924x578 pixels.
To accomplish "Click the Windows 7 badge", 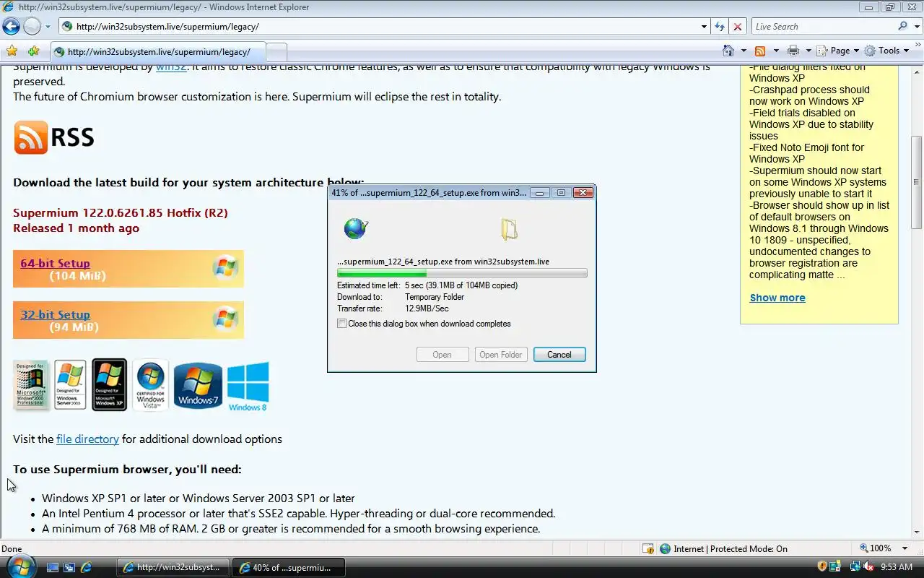I will [x=198, y=385].
